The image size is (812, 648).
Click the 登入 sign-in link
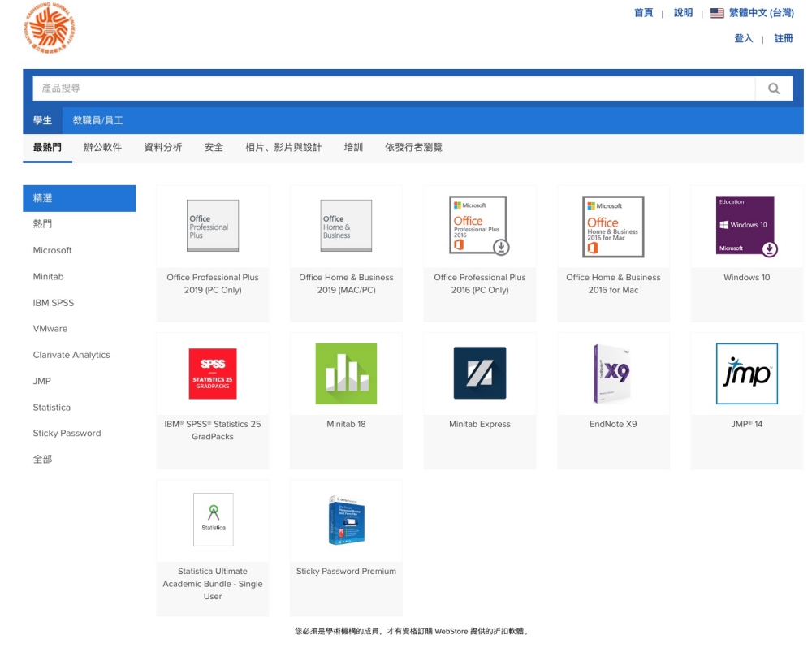click(x=743, y=38)
